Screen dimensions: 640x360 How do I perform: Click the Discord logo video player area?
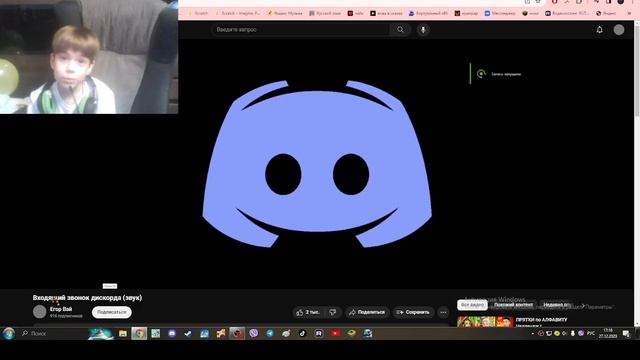317,163
